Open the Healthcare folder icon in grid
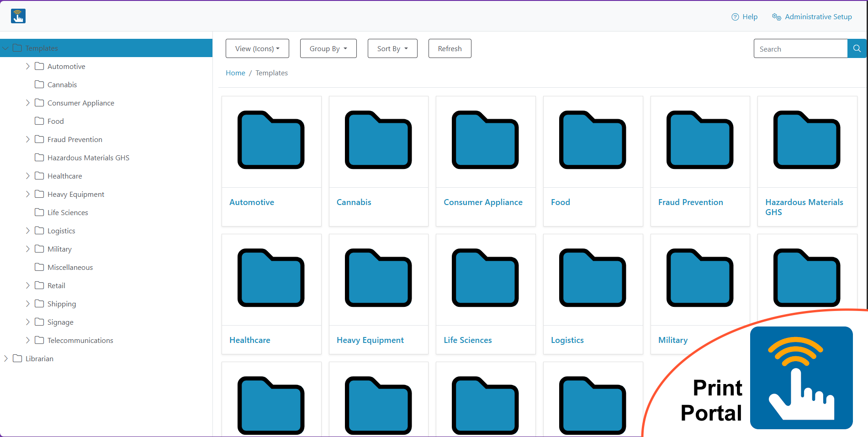868x437 pixels. (271, 278)
